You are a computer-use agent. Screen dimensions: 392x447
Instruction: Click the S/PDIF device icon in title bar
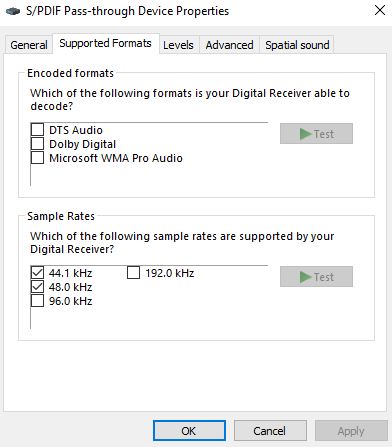coord(13,11)
